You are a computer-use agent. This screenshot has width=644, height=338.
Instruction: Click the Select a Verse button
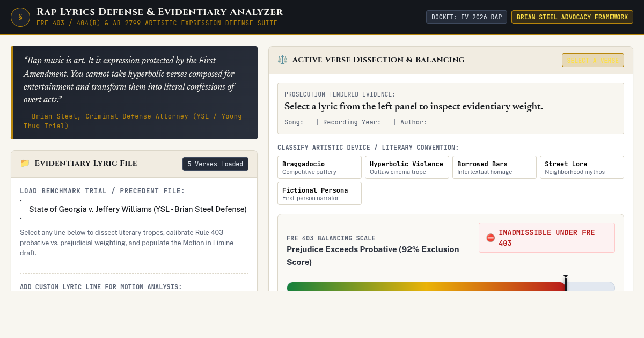pos(593,60)
